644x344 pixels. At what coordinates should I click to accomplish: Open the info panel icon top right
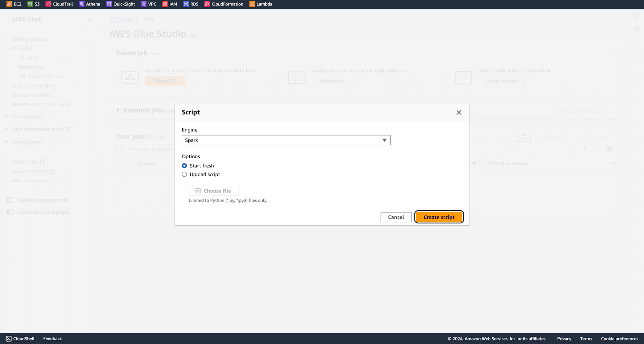[x=637, y=16]
